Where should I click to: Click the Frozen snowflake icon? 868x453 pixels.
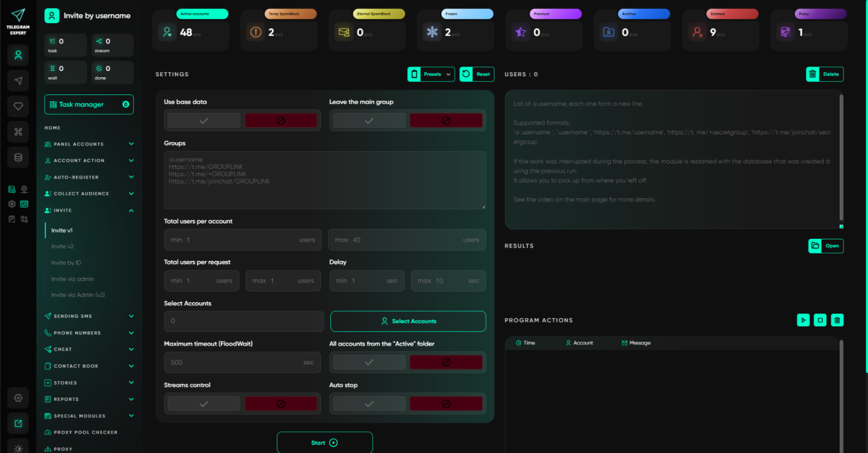(x=432, y=33)
